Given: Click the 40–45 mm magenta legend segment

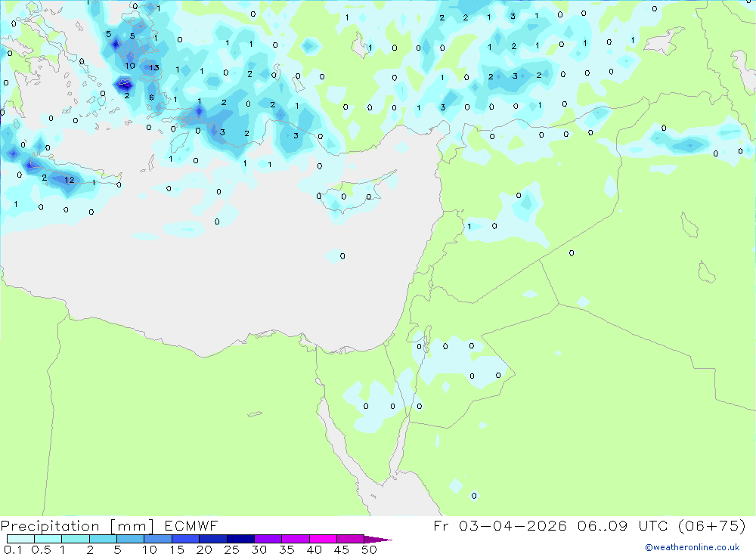Looking at the screenshot, I should [x=323, y=539].
